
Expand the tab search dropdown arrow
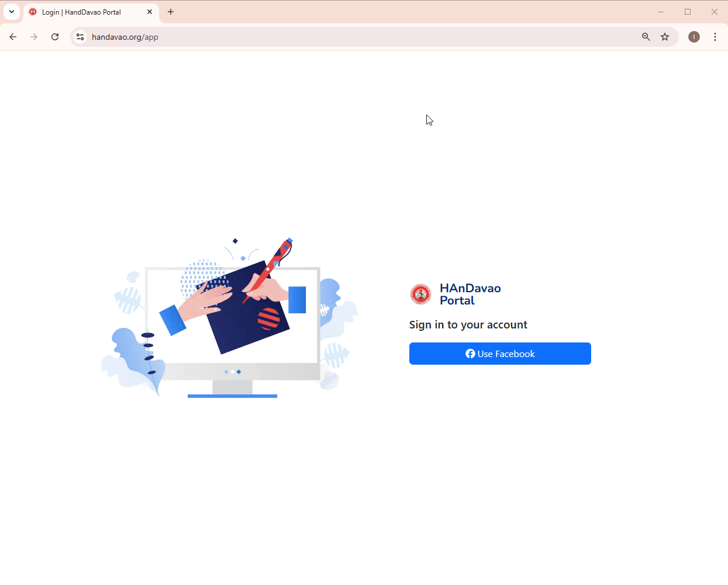coord(12,12)
